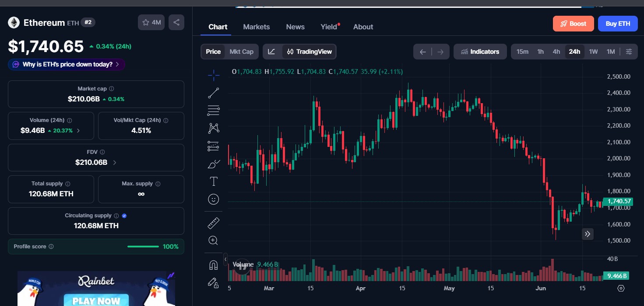Image resolution: width=644 pixels, height=306 pixels.
Task: Select the crosshair cursor tool
Action: (214, 75)
